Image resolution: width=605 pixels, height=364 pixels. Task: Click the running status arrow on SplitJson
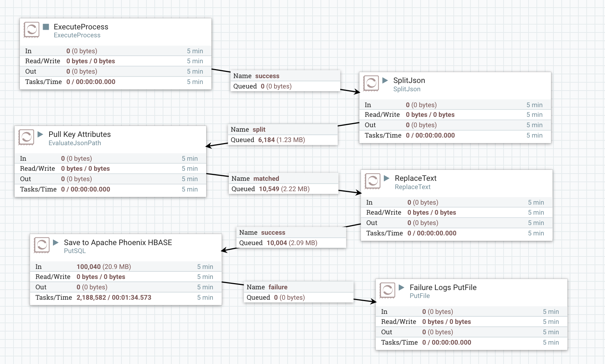tap(385, 80)
